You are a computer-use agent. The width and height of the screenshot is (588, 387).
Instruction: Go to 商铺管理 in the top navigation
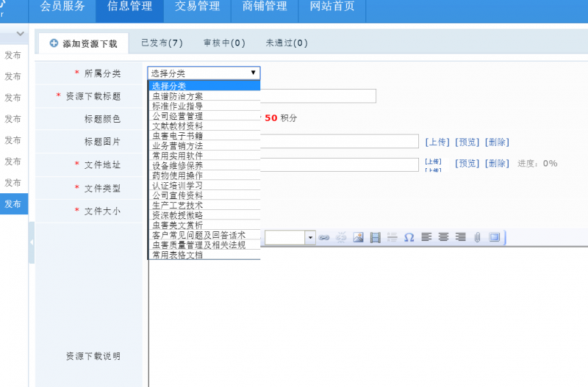[x=265, y=7]
